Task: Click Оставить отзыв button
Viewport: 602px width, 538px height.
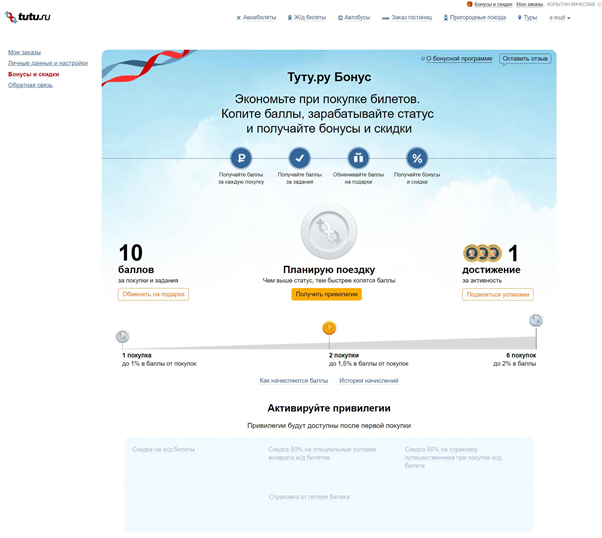Action: point(525,59)
